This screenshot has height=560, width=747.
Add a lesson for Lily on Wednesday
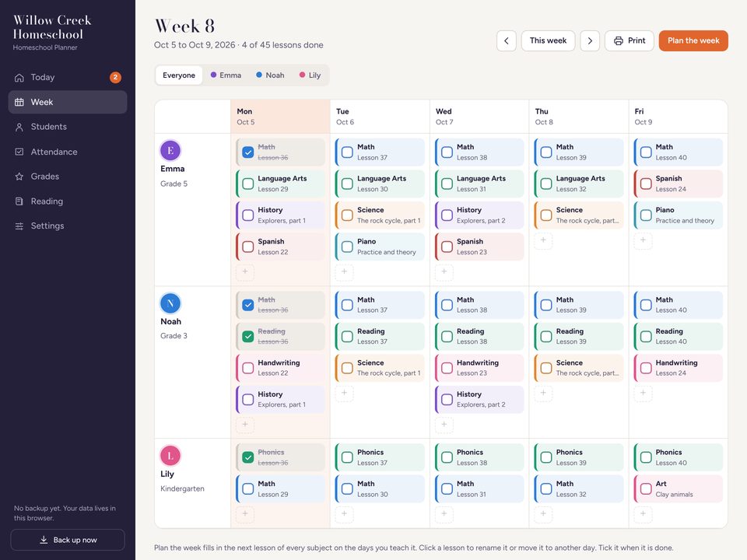coord(444,513)
